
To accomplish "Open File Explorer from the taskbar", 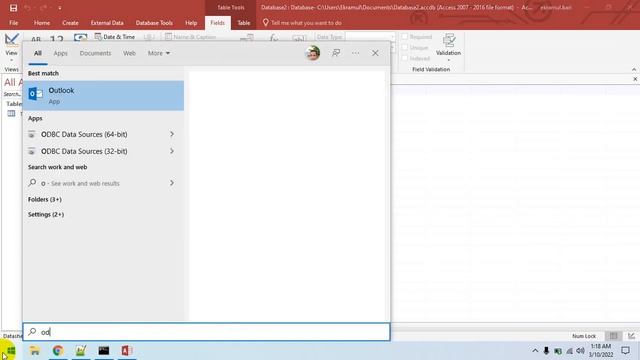I will point(35,351).
